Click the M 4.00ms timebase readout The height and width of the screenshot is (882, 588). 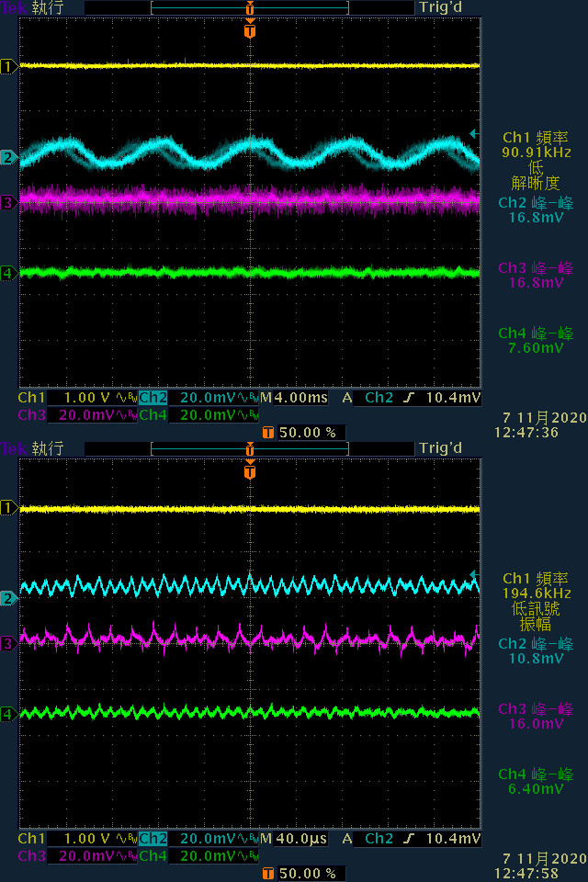pos(294,398)
